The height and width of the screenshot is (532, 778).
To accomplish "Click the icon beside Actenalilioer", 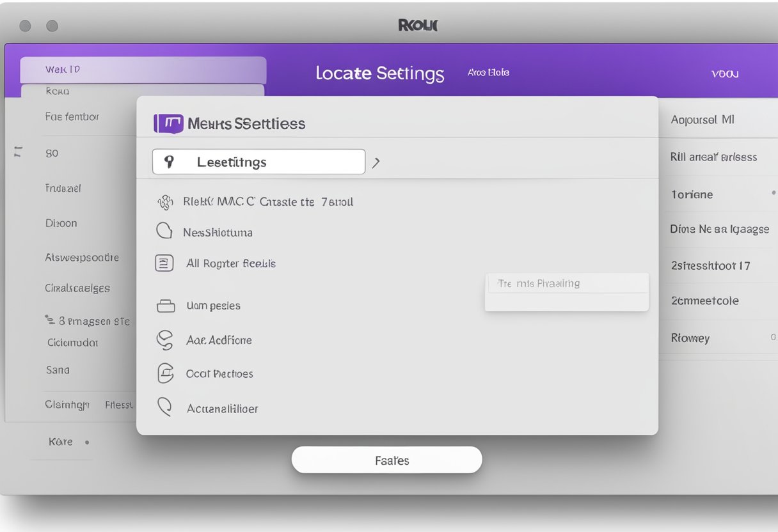I will [165, 407].
